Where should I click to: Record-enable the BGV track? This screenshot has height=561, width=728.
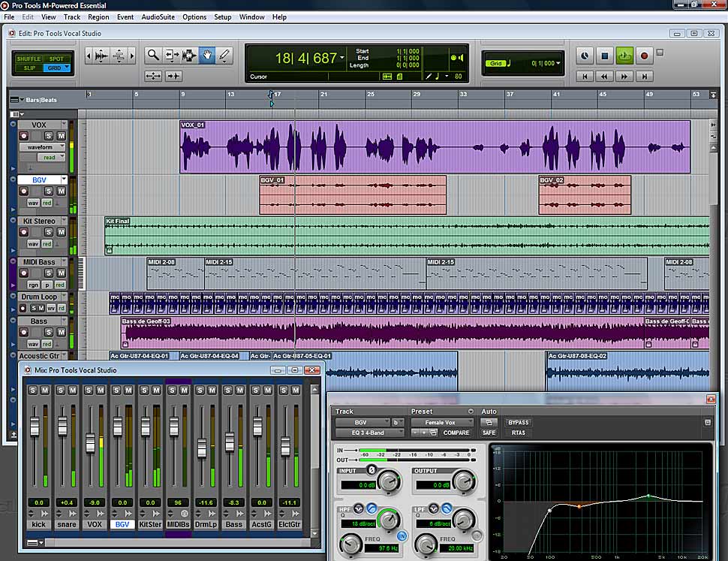[23, 192]
